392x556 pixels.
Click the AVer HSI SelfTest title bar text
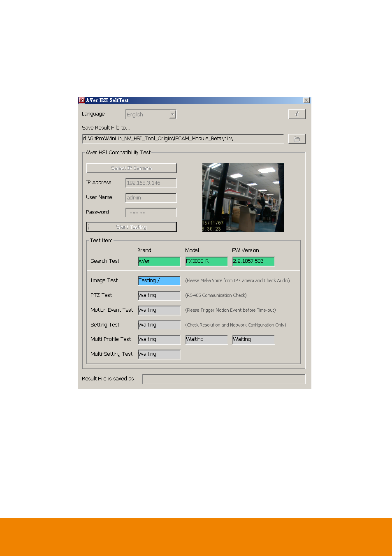tap(107, 100)
